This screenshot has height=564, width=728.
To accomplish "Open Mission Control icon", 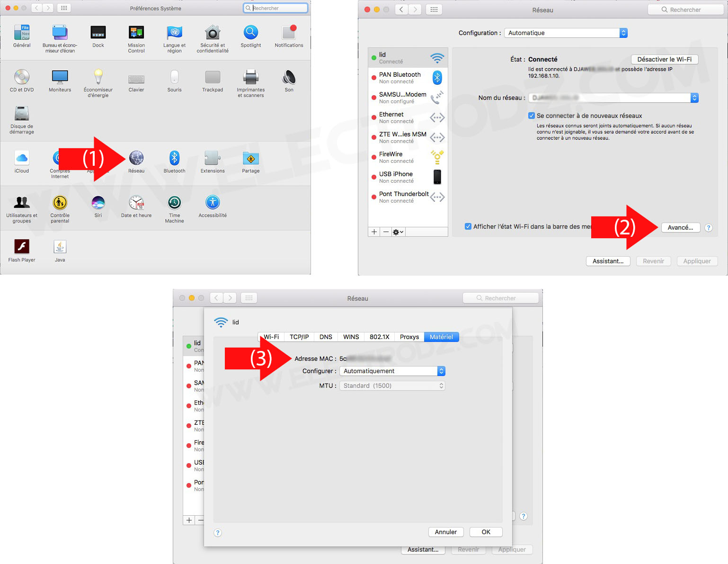I will coord(136,33).
